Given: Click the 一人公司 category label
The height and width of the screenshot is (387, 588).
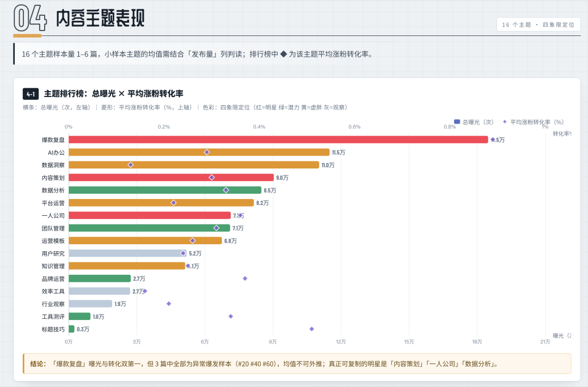Looking at the screenshot, I should (x=53, y=215).
